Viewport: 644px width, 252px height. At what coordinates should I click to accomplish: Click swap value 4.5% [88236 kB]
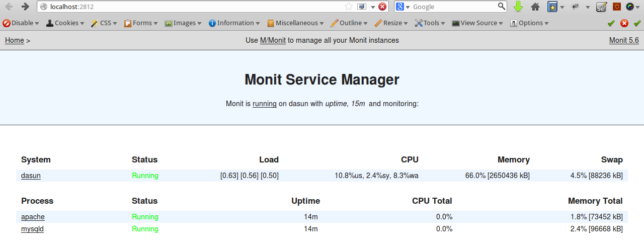tap(596, 176)
